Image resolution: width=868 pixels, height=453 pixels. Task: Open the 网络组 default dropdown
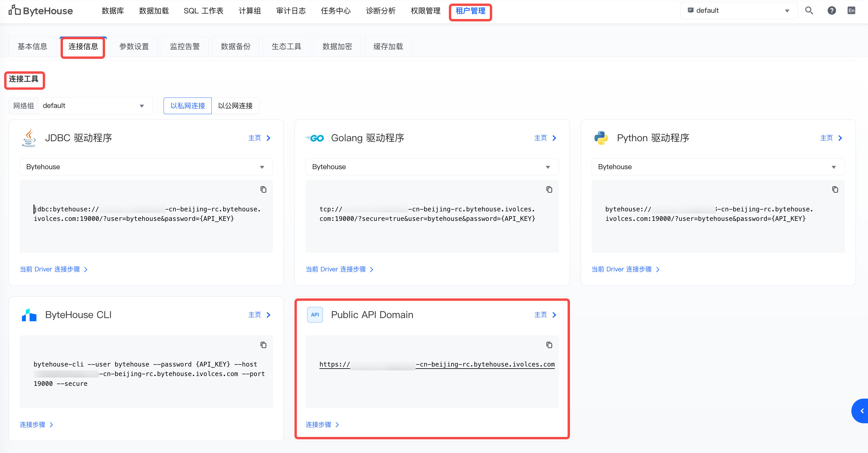95,106
